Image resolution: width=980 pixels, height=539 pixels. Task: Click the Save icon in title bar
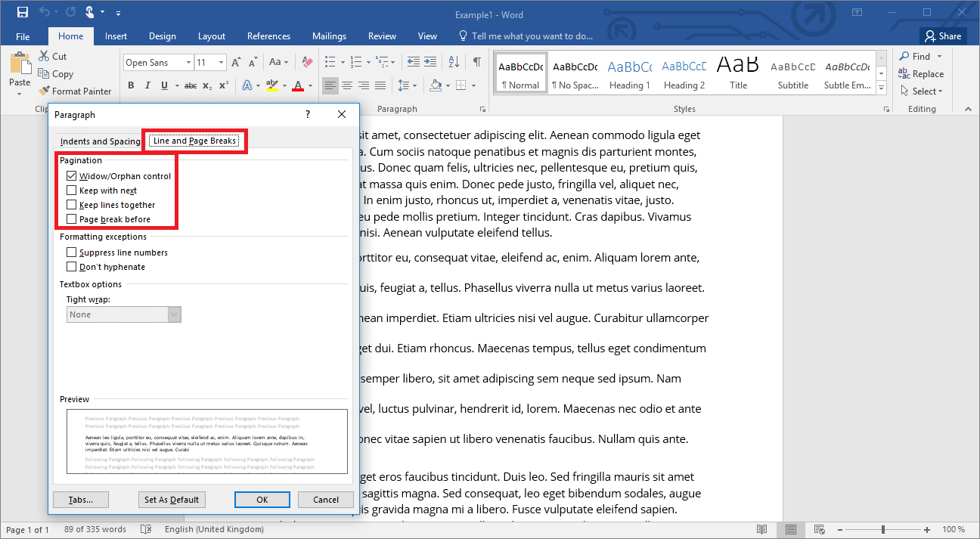pyautogui.click(x=23, y=13)
